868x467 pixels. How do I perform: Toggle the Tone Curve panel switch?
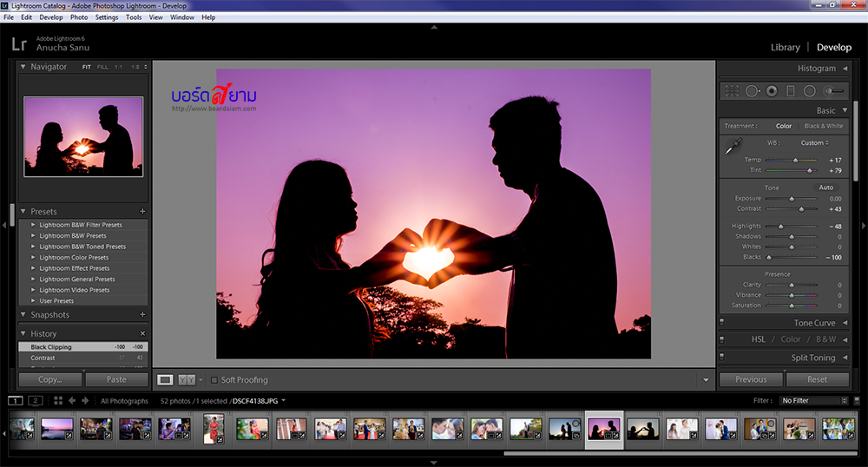click(722, 323)
